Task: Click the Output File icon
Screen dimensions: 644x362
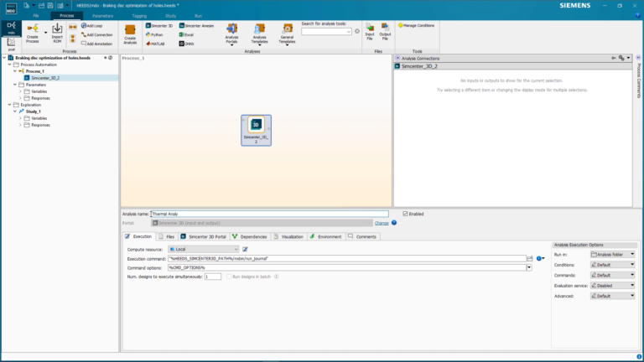Action: click(385, 32)
